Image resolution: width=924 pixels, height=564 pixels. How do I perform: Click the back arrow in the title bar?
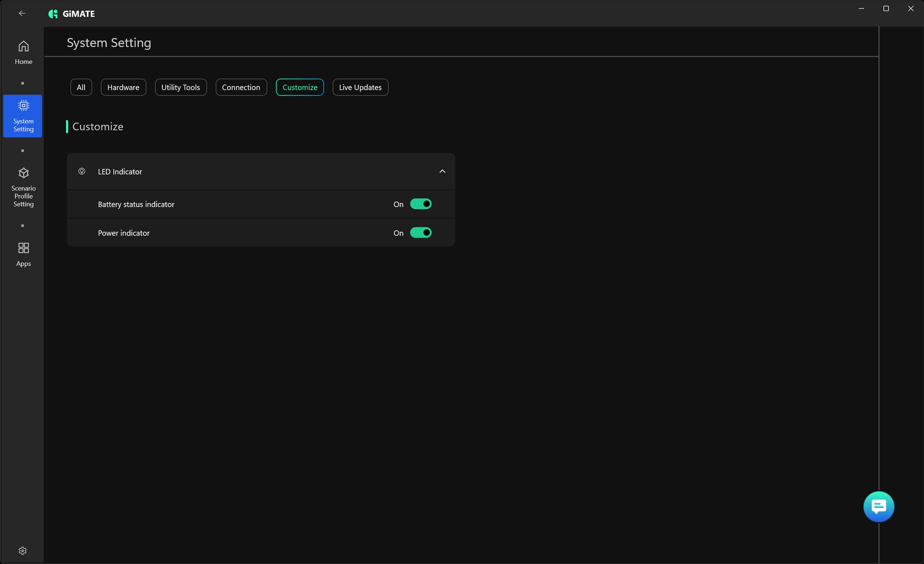(x=22, y=14)
